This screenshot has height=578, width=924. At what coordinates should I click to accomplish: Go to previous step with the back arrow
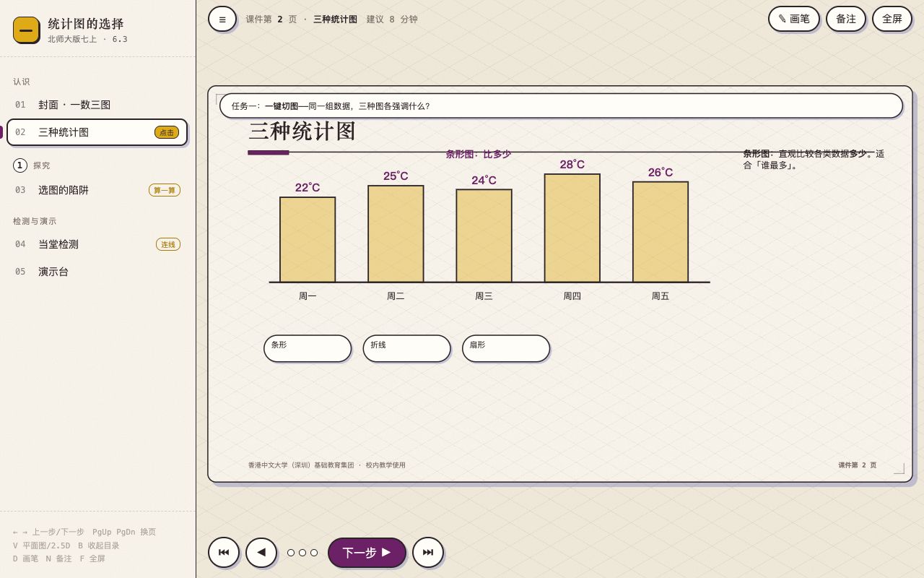[x=261, y=552]
